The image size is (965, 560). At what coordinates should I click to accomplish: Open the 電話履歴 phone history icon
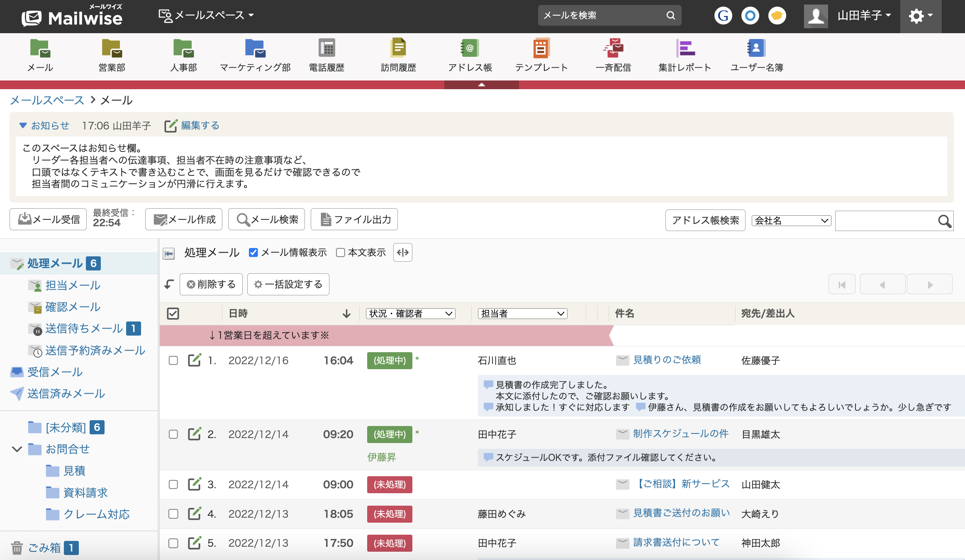click(x=327, y=49)
